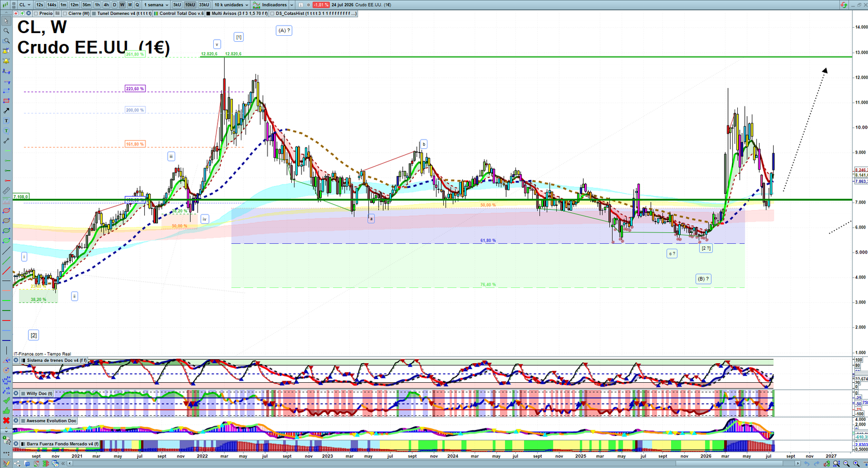Viewport: 868px width, 468px height.
Task: Toggle the DS_CotasHist checkbox
Action: coord(272,13)
